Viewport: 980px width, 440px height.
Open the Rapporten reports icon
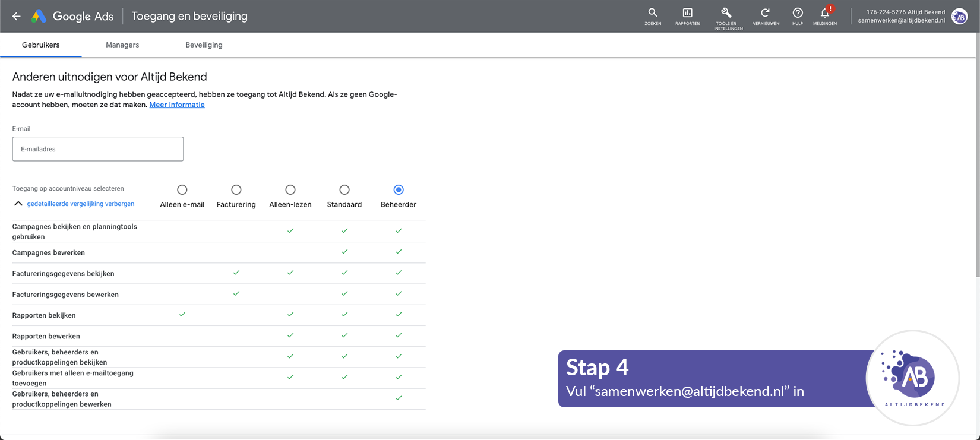(687, 13)
